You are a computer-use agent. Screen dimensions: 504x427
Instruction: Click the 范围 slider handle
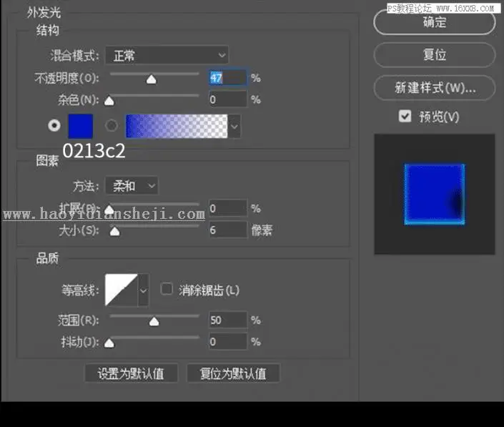[154, 321]
